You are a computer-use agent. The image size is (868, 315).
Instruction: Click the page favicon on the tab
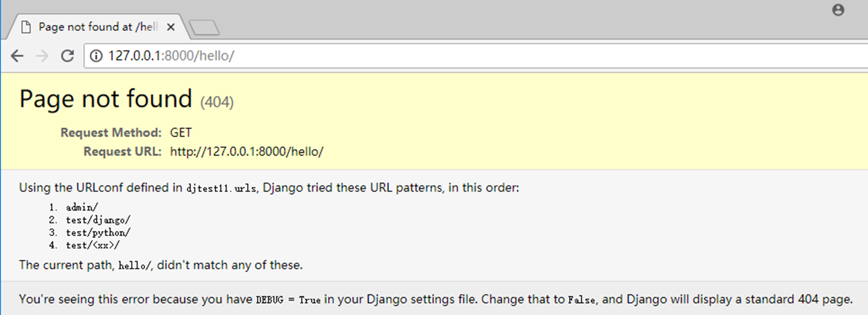(x=25, y=26)
